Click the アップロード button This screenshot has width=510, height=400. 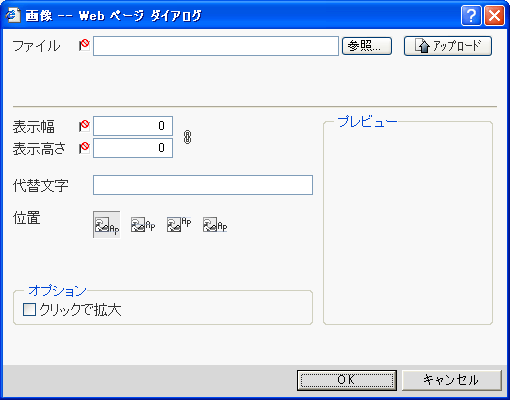click(x=448, y=46)
